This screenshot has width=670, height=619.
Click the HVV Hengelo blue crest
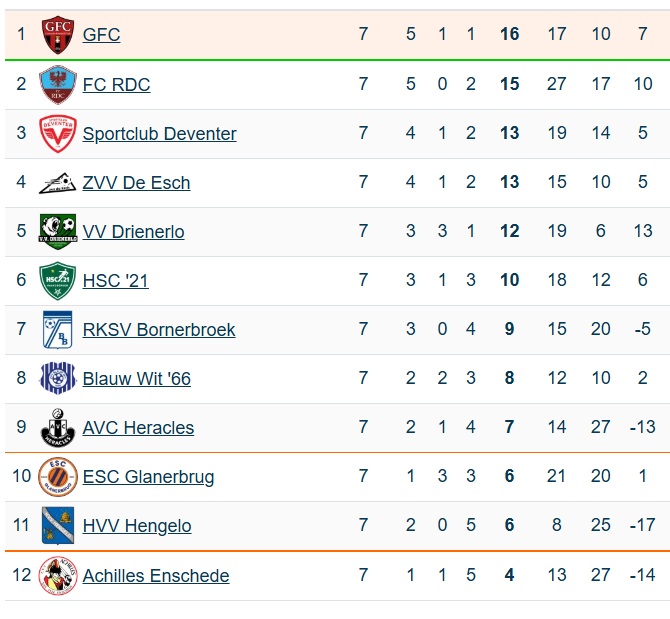tap(57, 526)
